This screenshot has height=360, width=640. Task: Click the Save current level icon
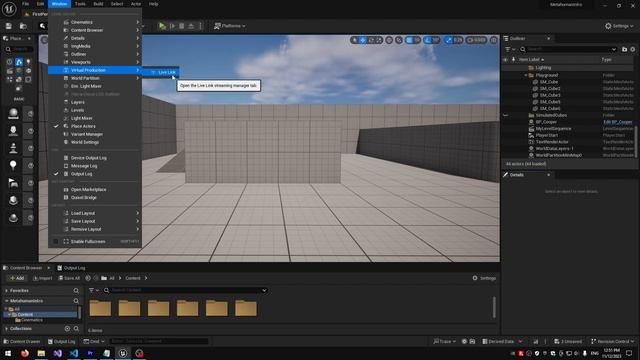[x=9, y=26]
